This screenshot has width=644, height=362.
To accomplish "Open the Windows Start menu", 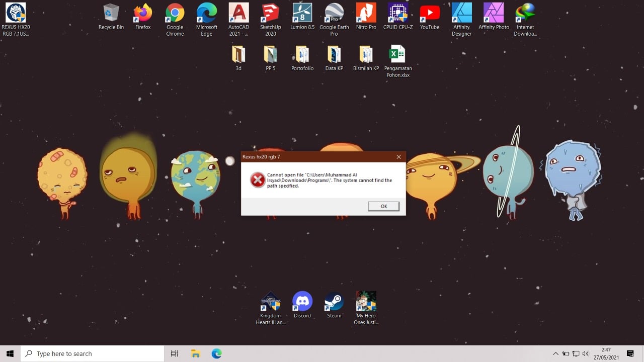I will (x=10, y=353).
